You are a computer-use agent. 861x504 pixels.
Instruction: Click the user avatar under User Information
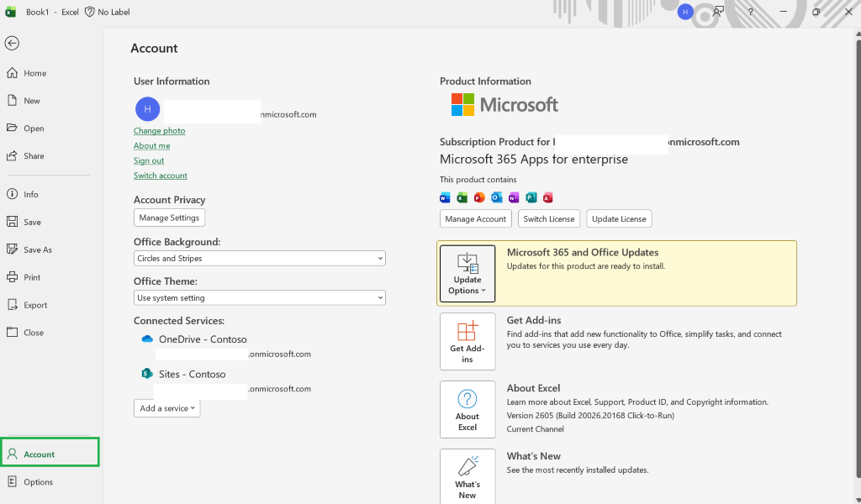coord(148,109)
